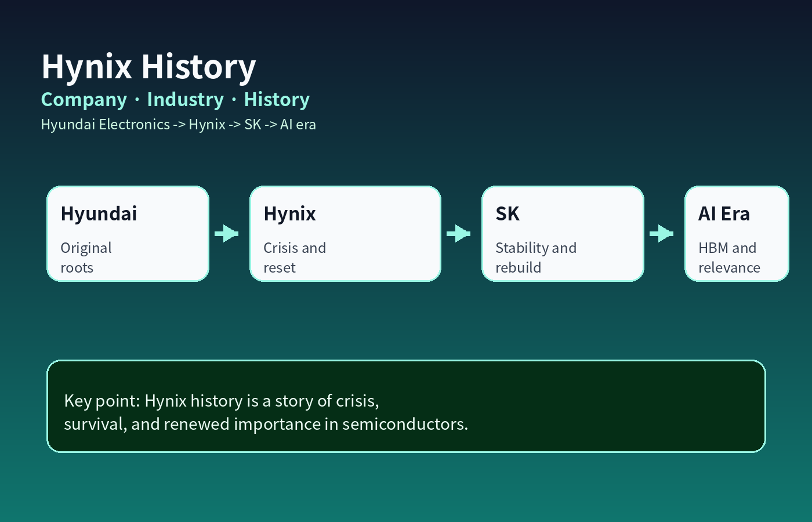Select the SK card

(x=563, y=234)
